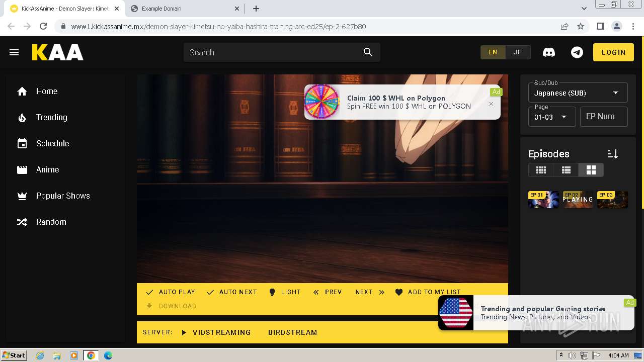Viewport: 644px width, 362px height.
Task: Close the Polygon spin ad
Action: 491,104
